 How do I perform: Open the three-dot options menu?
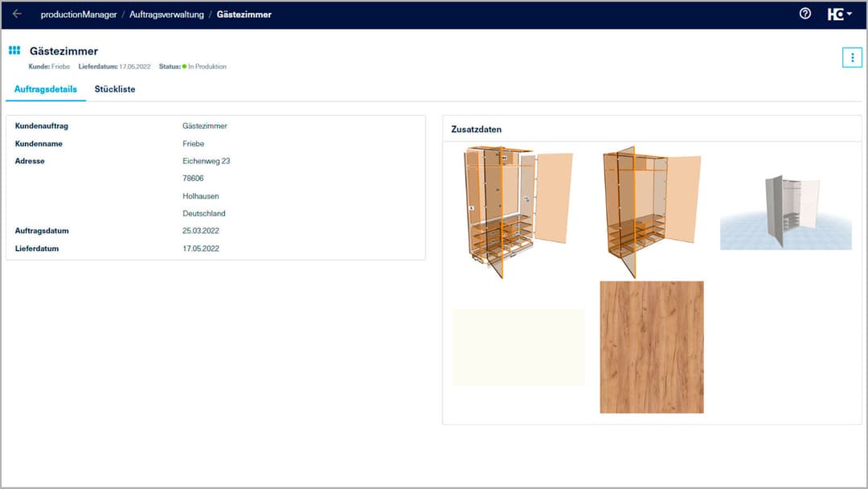[x=852, y=57]
